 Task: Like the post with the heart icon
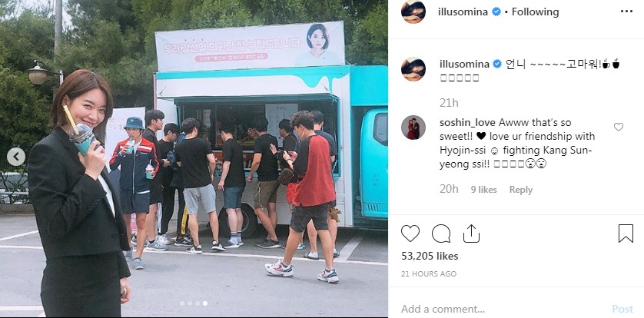[410, 234]
